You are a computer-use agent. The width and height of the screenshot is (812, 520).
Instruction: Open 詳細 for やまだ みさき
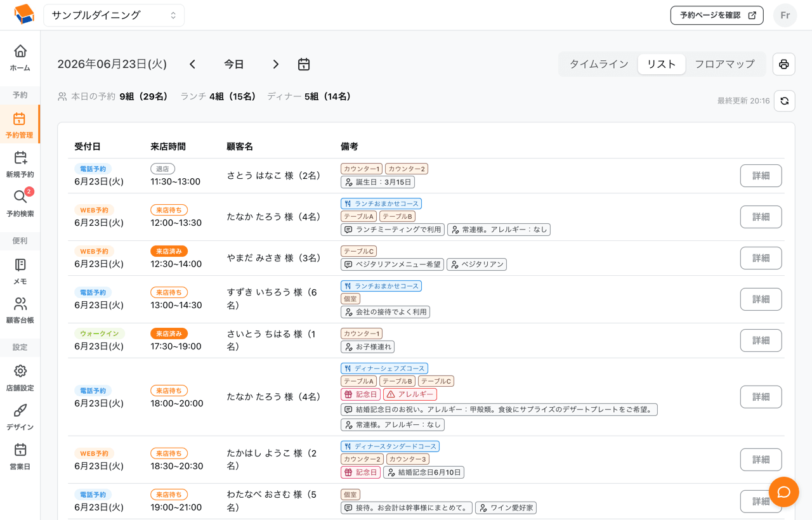pyautogui.click(x=761, y=258)
